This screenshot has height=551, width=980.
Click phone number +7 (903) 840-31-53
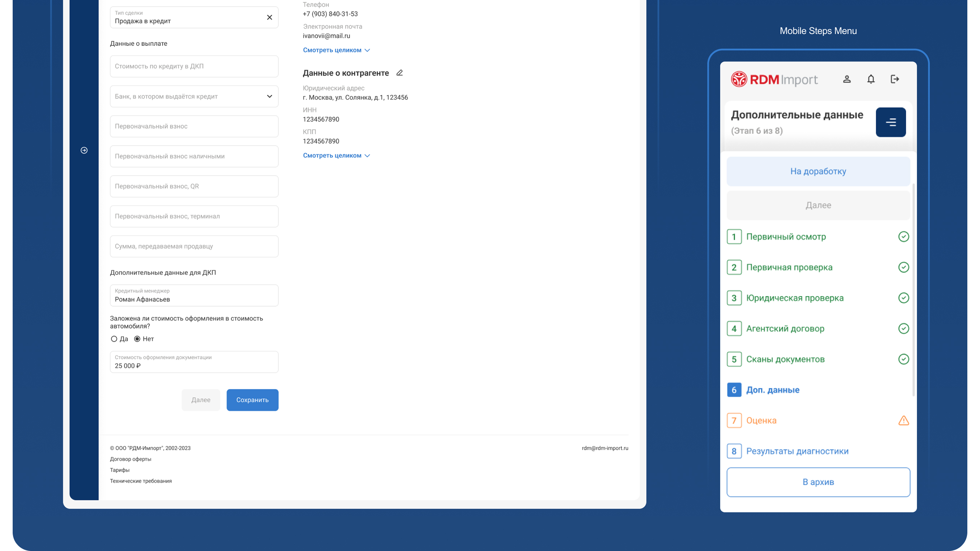pyautogui.click(x=330, y=14)
